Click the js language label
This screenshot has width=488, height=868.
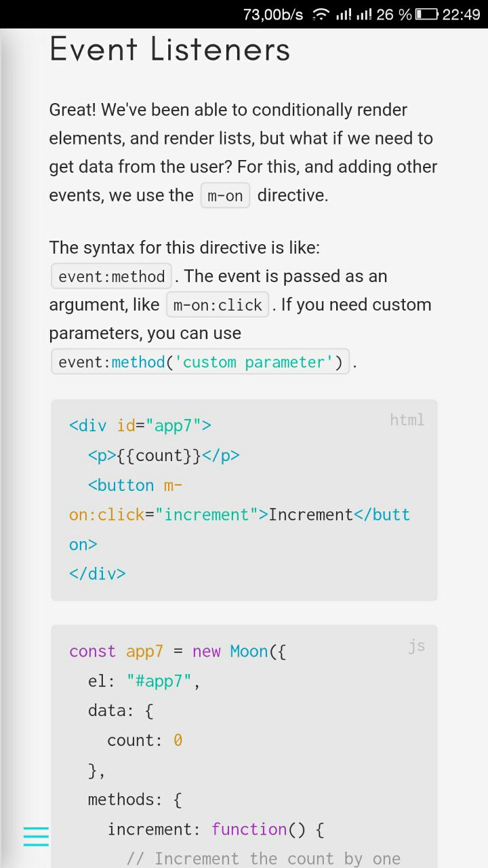[x=416, y=646]
